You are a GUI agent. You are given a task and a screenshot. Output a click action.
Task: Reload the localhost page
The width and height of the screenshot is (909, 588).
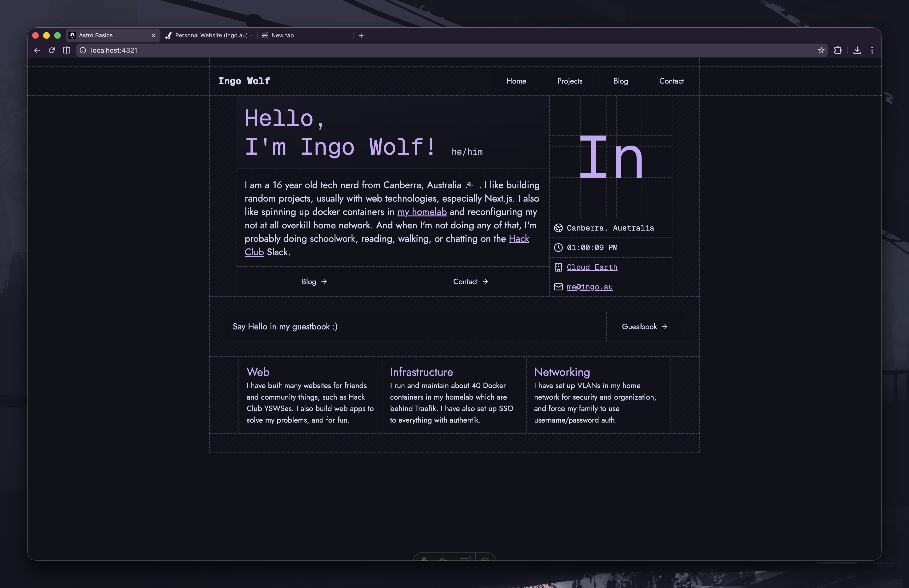click(x=51, y=51)
